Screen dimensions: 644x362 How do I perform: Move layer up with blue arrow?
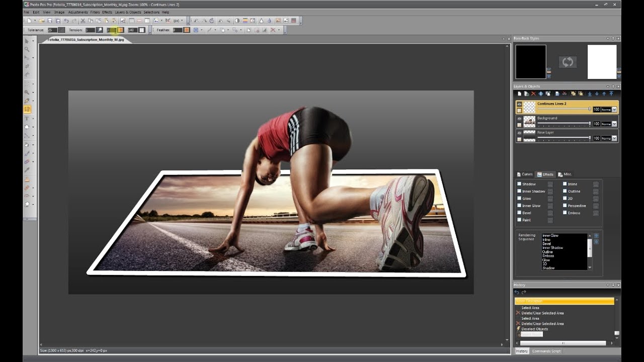pyautogui.click(x=604, y=94)
